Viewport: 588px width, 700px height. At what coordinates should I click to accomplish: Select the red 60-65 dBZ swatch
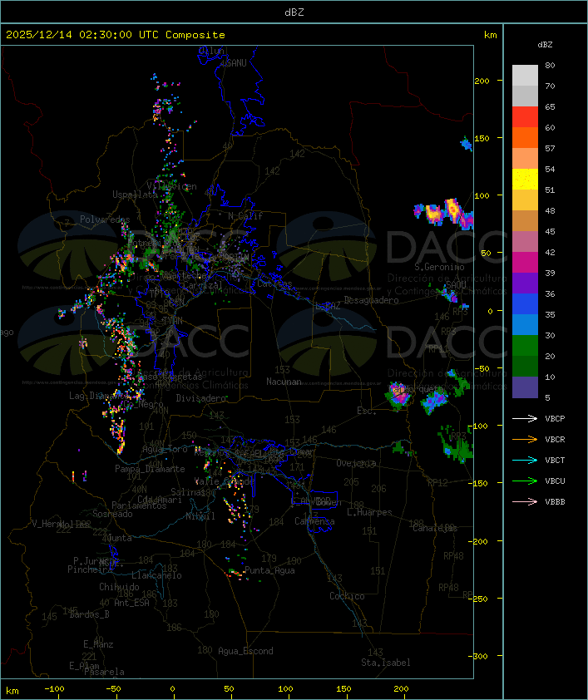click(525, 117)
